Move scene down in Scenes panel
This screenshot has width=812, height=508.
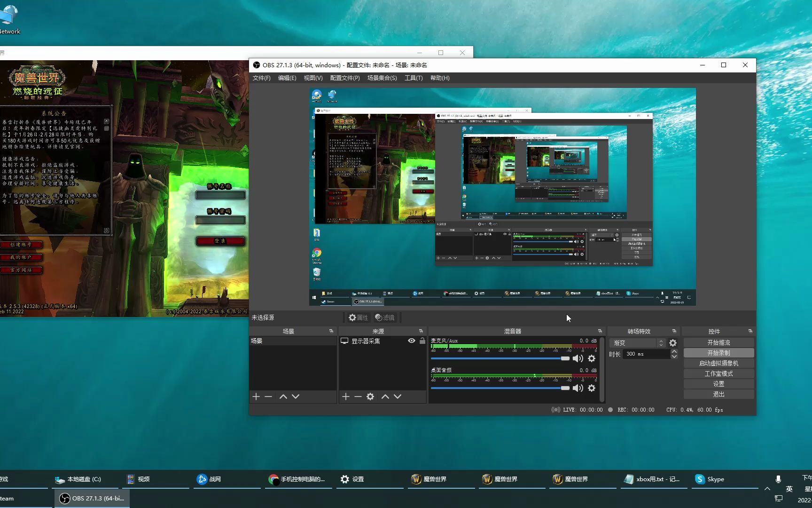296,397
